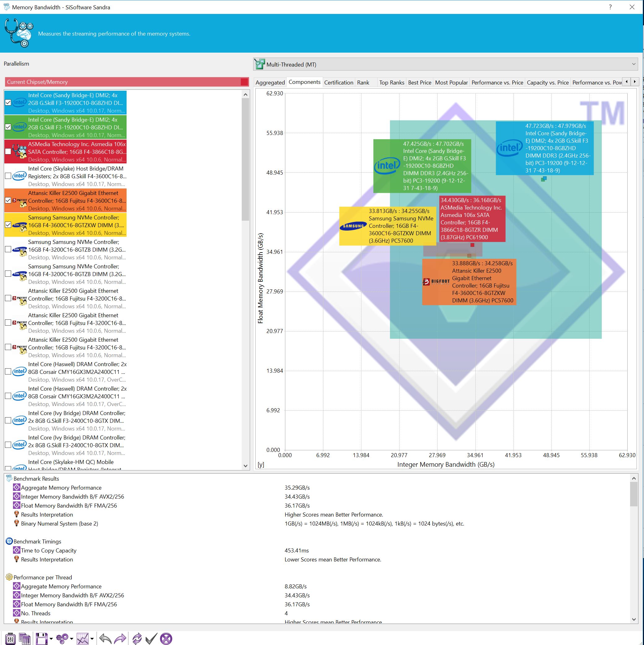Click the chart graph options icon
Screen dimensions: 644x645
click(x=82, y=639)
